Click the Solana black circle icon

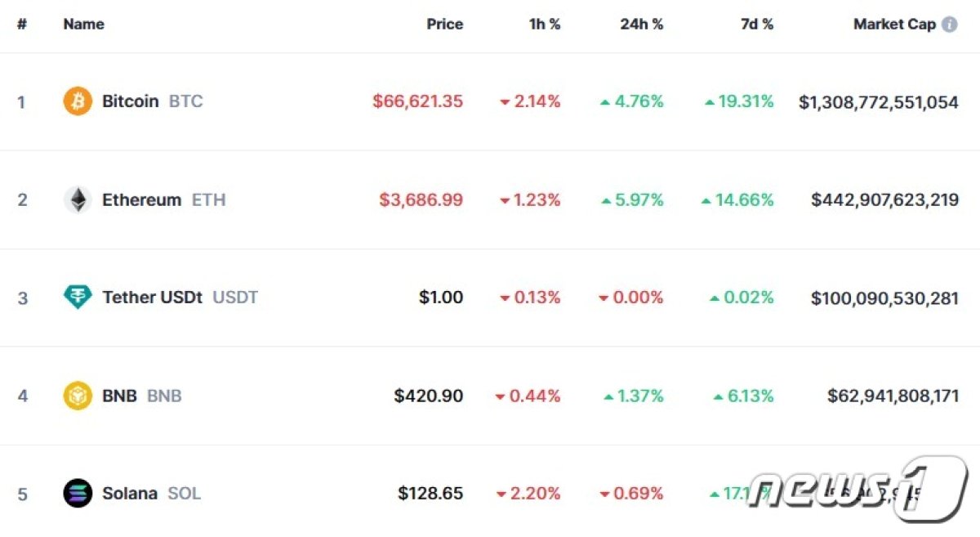pos(78,494)
